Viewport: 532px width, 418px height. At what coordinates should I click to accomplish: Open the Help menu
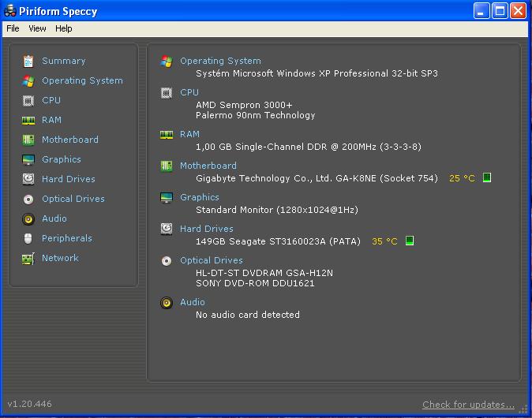tap(64, 28)
